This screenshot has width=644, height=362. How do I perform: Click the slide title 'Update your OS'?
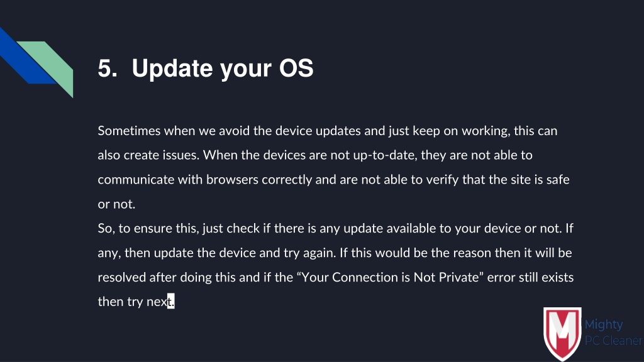pos(222,68)
